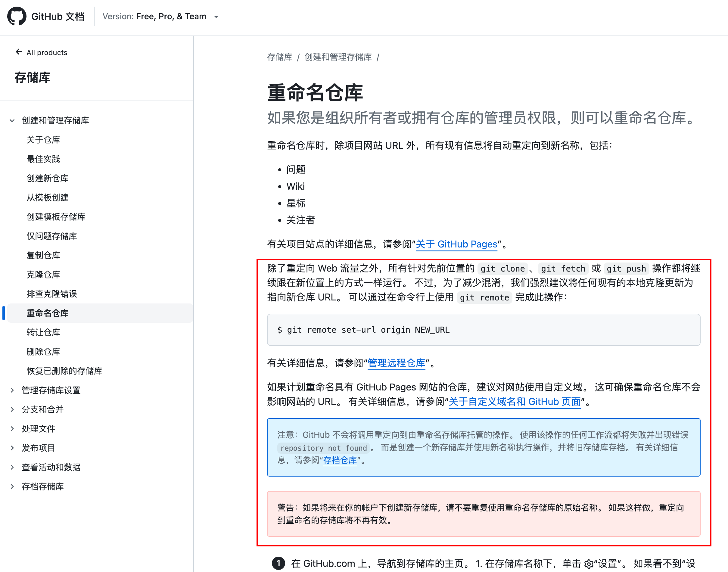Open the 关于仓库 sidebar item
This screenshot has width=728, height=572.
click(x=43, y=140)
